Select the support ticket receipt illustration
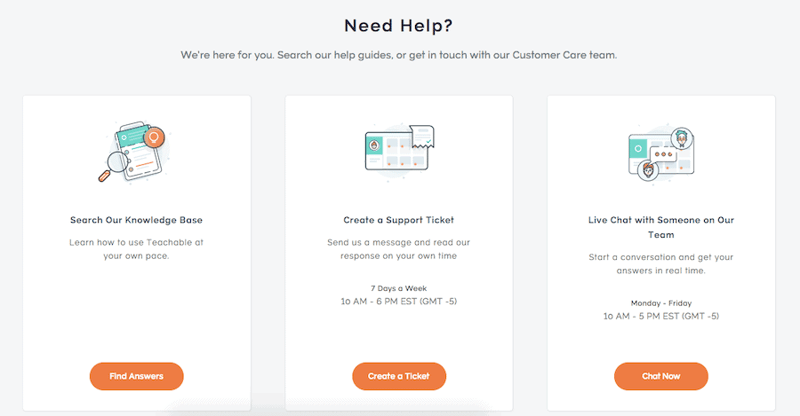 pos(399,151)
